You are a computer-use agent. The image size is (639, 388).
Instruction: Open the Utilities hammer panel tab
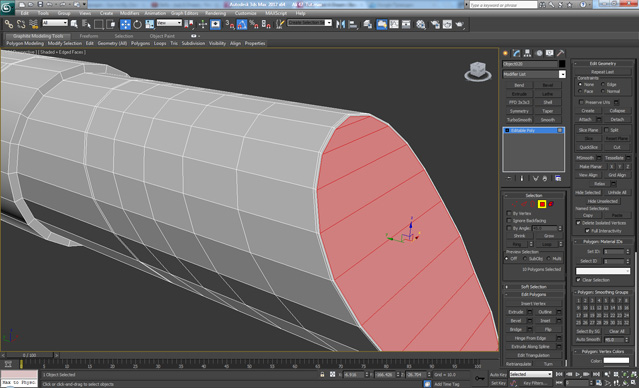click(x=561, y=53)
